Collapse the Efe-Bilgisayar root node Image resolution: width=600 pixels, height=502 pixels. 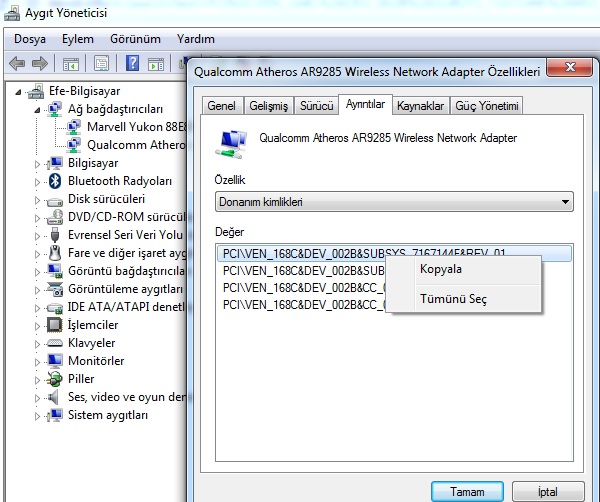click(18, 92)
